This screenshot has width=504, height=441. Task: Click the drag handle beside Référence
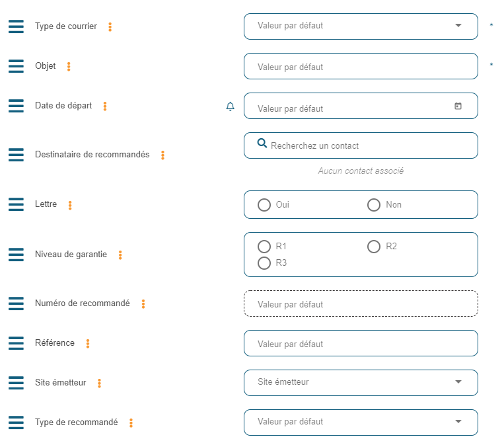pos(16,344)
